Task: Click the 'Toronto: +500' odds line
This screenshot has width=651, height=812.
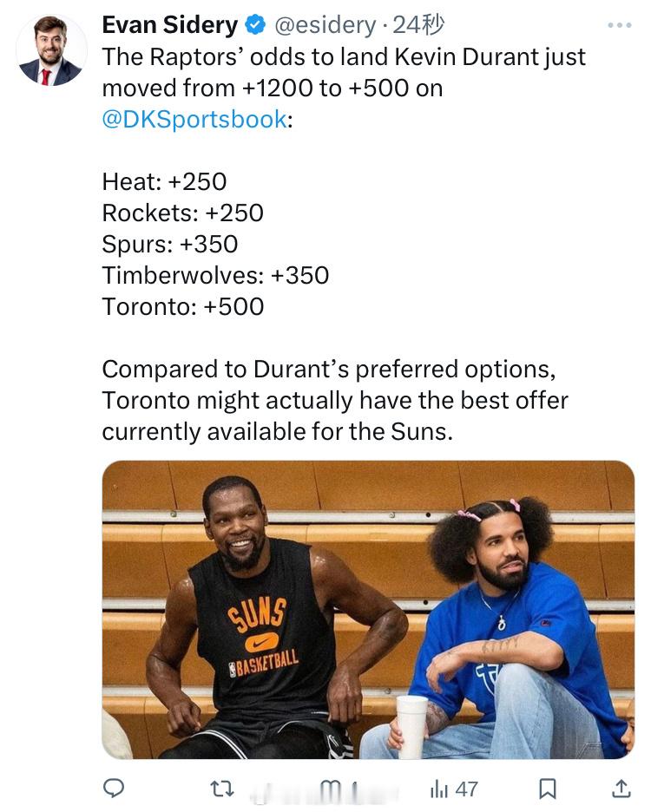Action: pos(183,306)
